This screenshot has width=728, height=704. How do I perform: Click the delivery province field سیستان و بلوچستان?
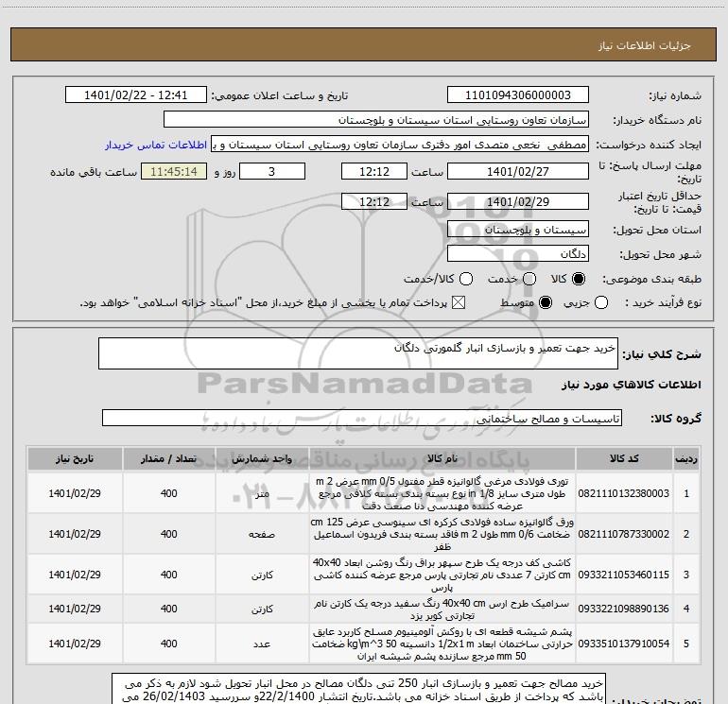coord(518,229)
